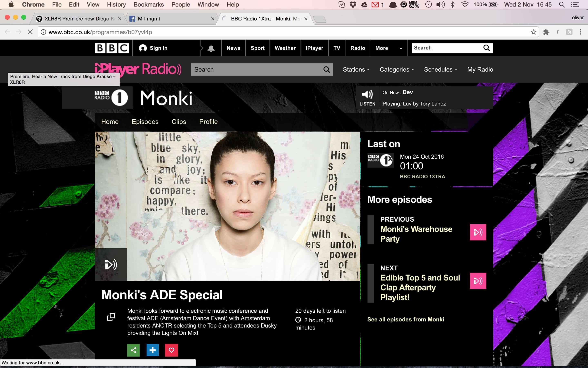Open a new tab with blank tab button
Viewport: 588px width, 368px height.
[320, 19]
